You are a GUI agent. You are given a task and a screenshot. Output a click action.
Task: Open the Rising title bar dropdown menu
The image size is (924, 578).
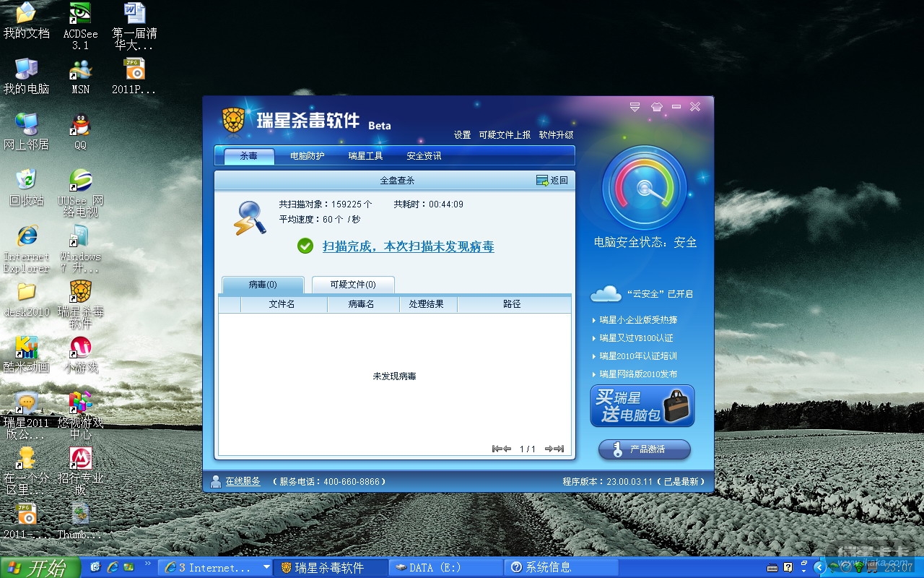(x=635, y=107)
